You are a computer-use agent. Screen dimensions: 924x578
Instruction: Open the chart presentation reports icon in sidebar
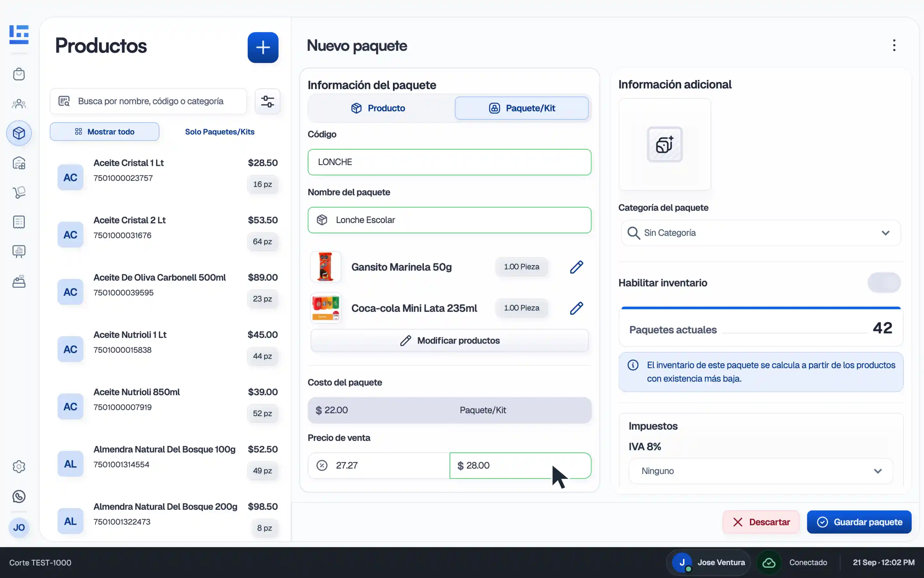click(x=19, y=251)
